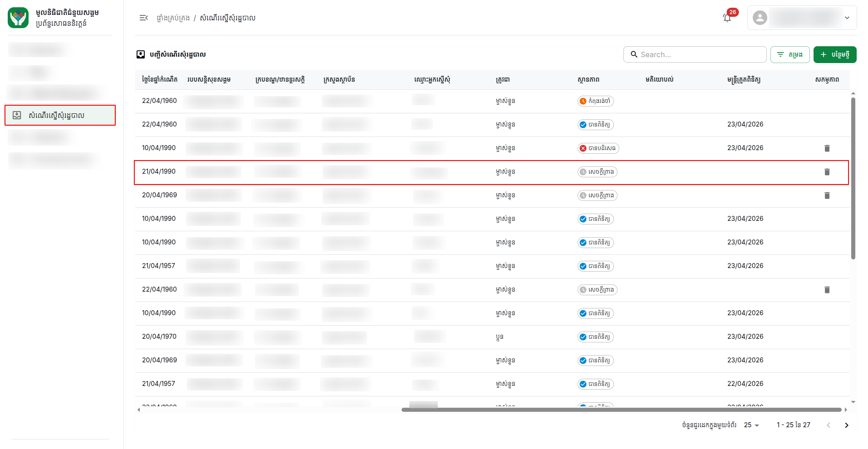Viewport: 868px width, 449px height.
Task: Click the ផ្ទាំងគ្រប់គ្រង breadcrumb link
Action: point(173,18)
